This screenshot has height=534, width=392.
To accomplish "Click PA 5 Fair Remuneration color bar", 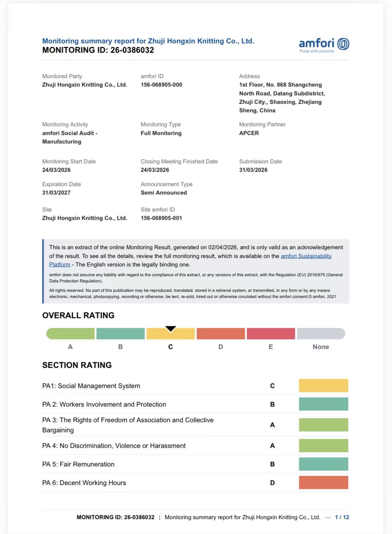I will point(323,464).
